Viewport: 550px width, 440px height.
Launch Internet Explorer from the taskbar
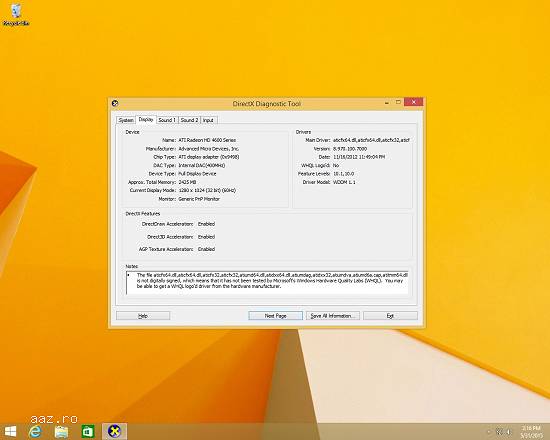(x=35, y=432)
